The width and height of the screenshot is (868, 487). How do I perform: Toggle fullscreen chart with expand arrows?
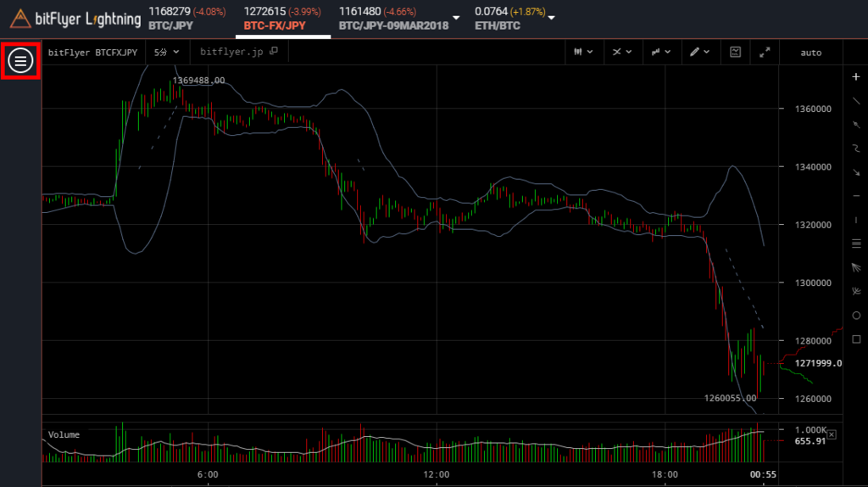[765, 52]
